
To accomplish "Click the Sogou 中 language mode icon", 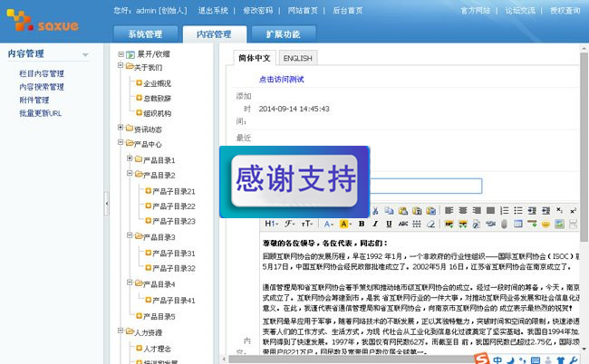I will click(497, 359).
